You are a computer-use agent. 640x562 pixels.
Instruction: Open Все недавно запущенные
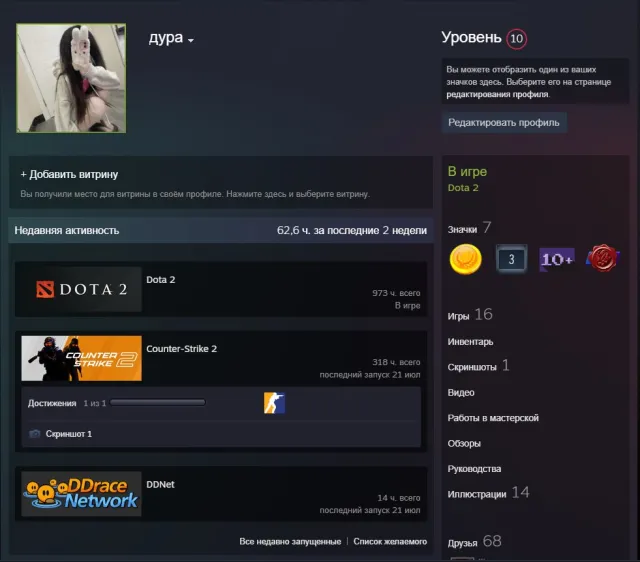(x=290, y=541)
